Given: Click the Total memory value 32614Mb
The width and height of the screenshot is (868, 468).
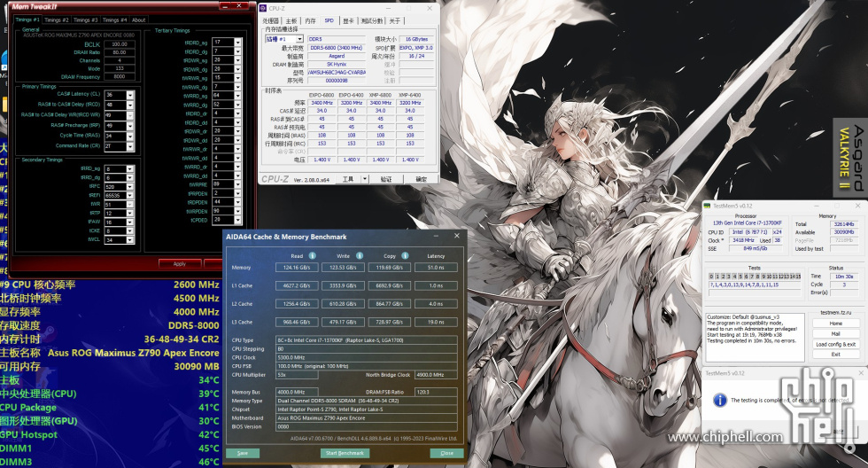Looking at the screenshot, I should tap(843, 224).
